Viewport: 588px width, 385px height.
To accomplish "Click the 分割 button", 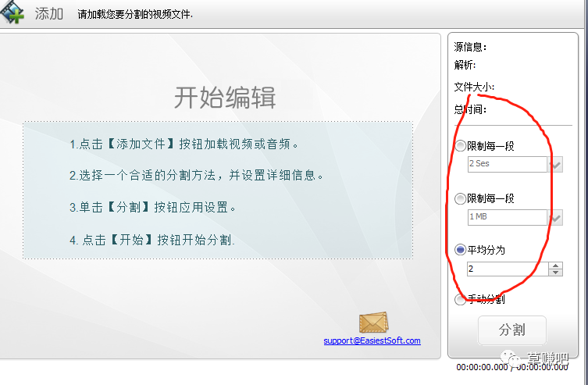I will [x=512, y=330].
